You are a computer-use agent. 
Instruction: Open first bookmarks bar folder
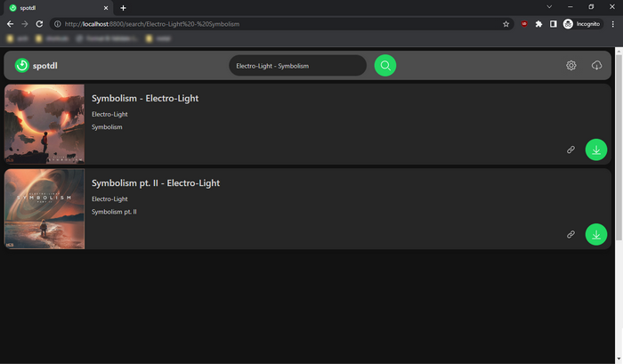click(x=18, y=38)
